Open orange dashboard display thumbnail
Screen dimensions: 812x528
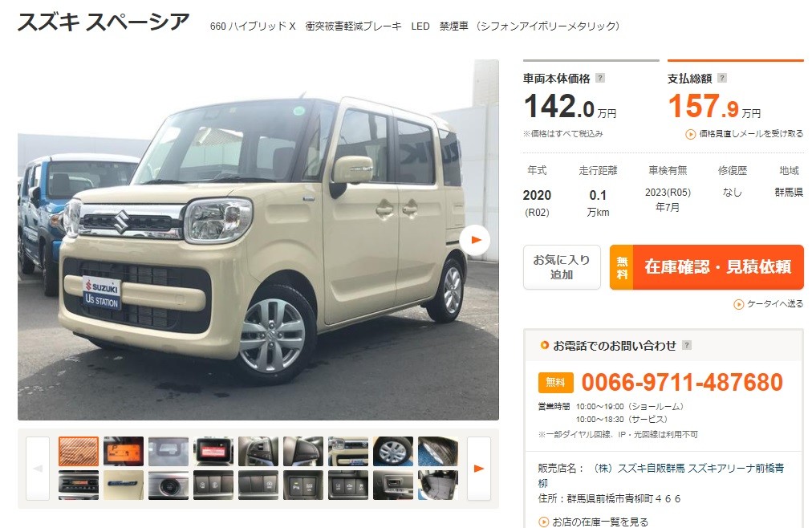click(x=124, y=452)
